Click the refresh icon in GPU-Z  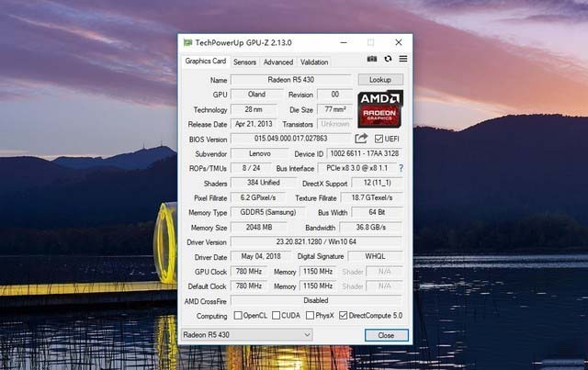[388, 59]
